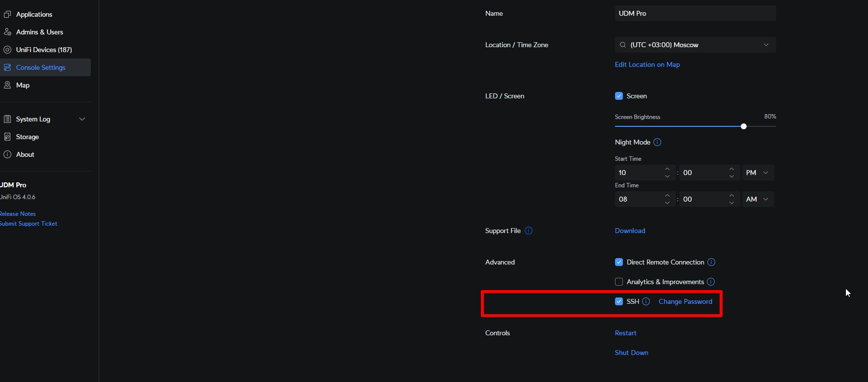Screen dimensions: 868x382
Task: Click the UniFi Devices icon
Action: 7,50
